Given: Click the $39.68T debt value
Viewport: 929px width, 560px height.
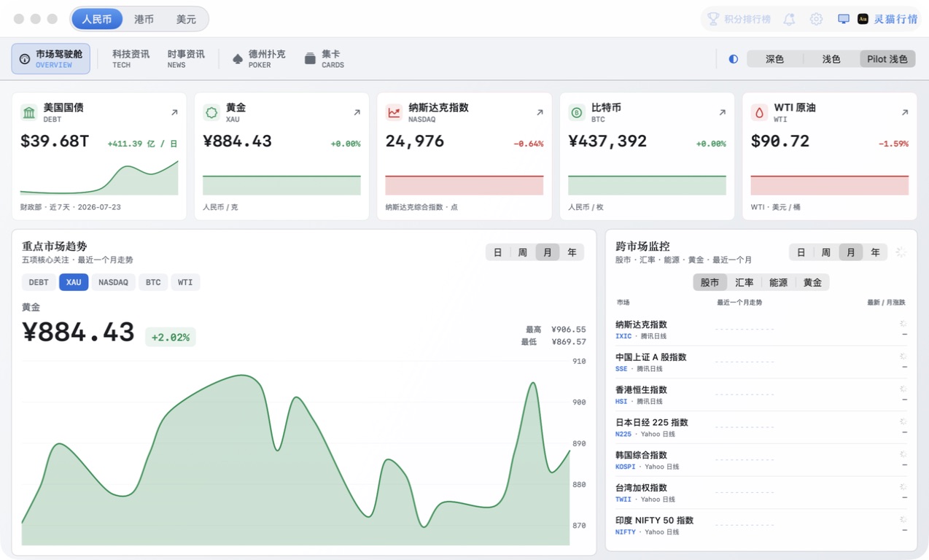Looking at the screenshot, I should (x=55, y=141).
